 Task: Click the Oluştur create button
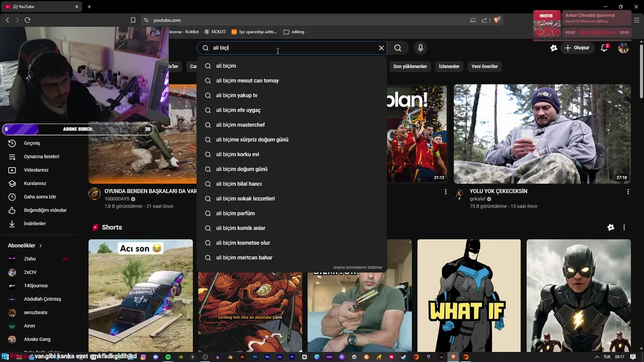click(x=577, y=48)
